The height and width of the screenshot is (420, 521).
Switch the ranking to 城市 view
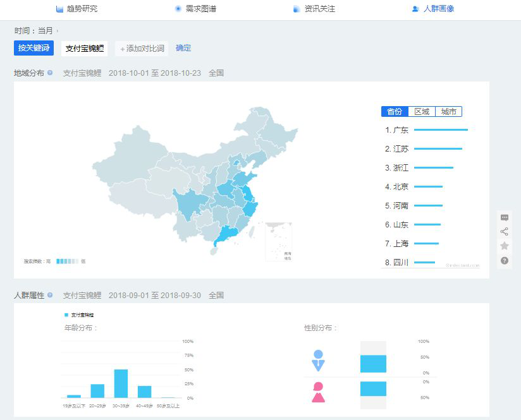click(x=448, y=112)
